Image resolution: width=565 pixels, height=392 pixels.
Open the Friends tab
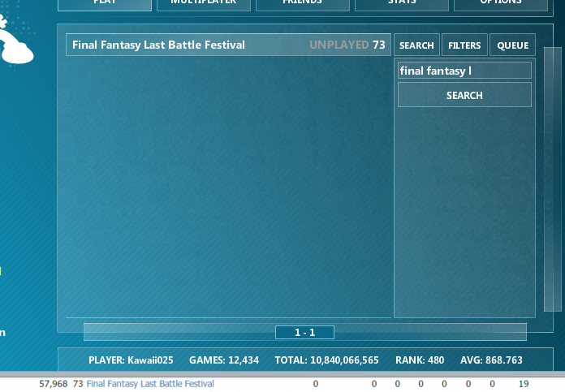[301, 4]
